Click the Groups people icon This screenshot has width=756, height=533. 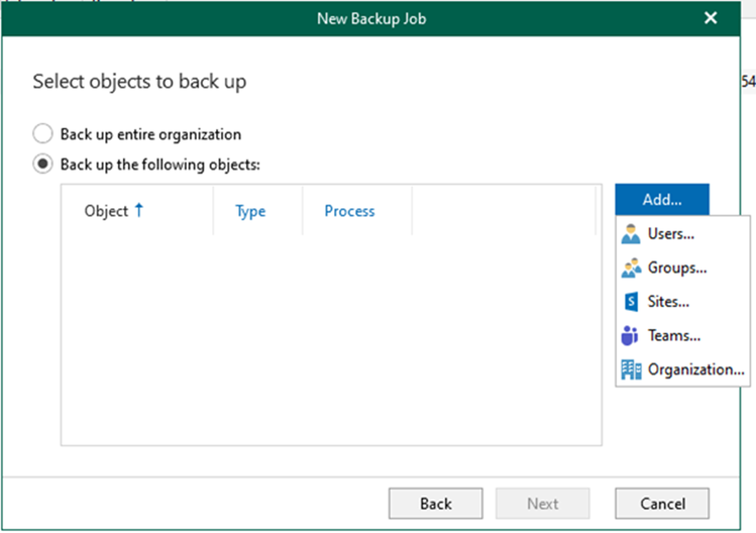[x=631, y=268]
